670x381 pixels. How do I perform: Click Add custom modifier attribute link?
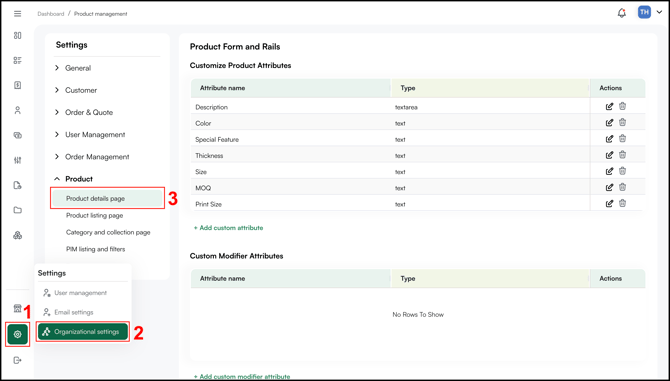tap(242, 376)
